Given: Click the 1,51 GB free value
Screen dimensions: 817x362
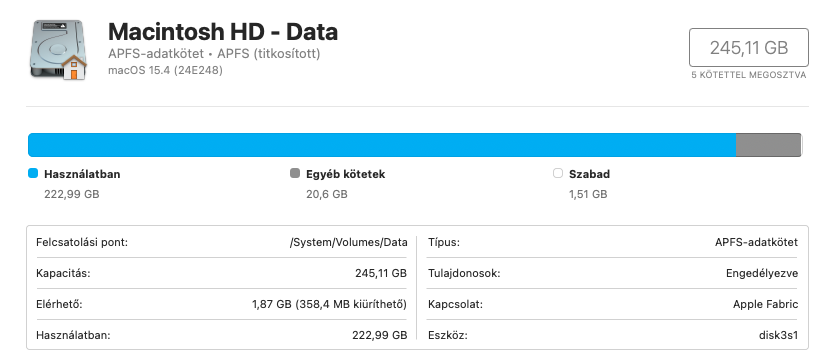Looking at the screenshot, I should pyautogui.click(x=588, y=194).
